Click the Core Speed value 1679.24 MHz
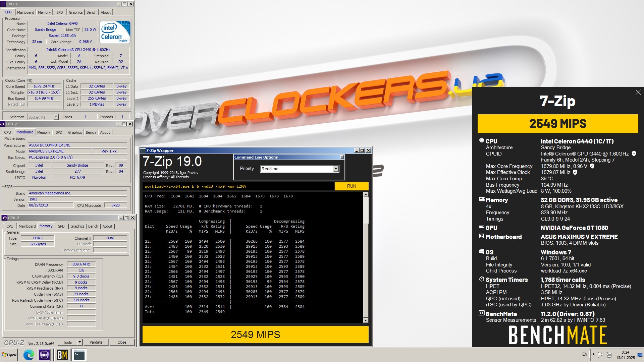The width and height of the screenshot is (644, 362). (44, 86)
